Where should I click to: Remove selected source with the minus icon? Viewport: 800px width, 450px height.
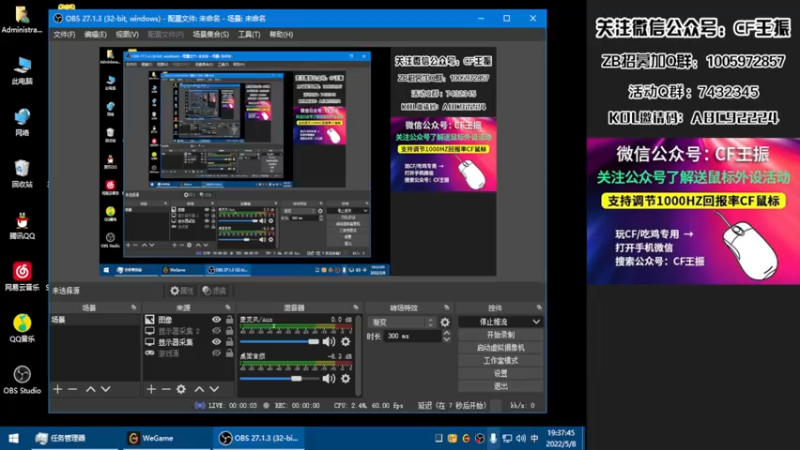pos(166,389)
